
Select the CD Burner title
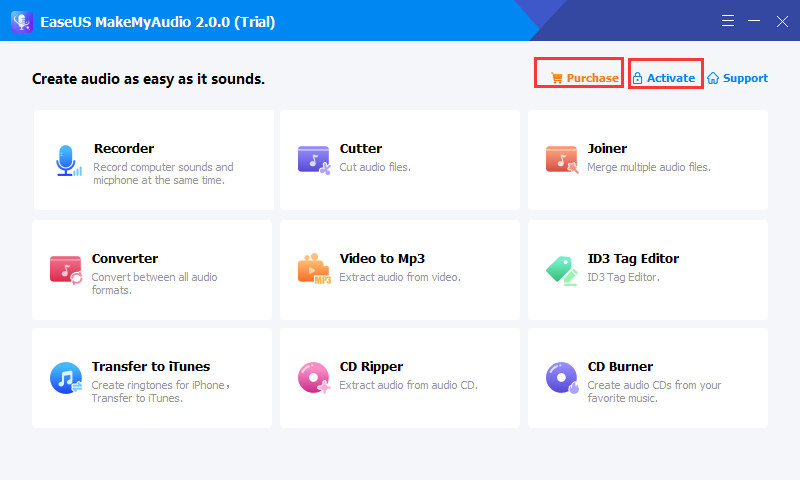(620, 367)
